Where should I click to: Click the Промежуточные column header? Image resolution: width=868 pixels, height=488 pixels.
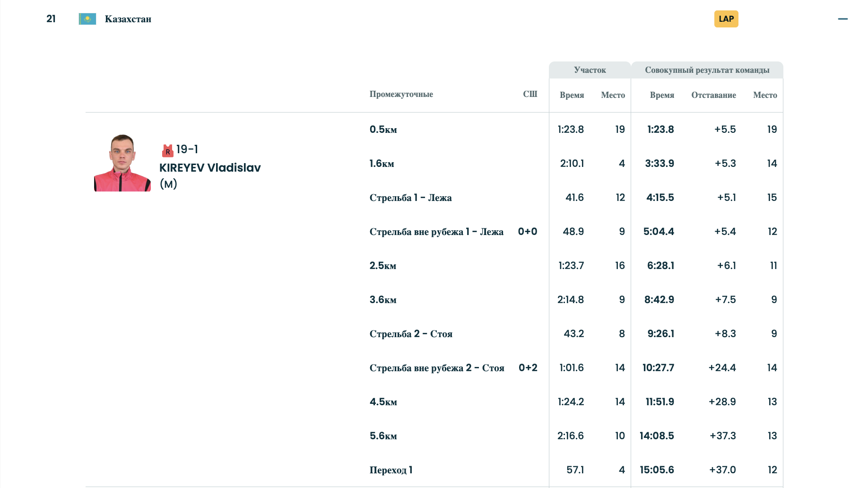(401, 94)
